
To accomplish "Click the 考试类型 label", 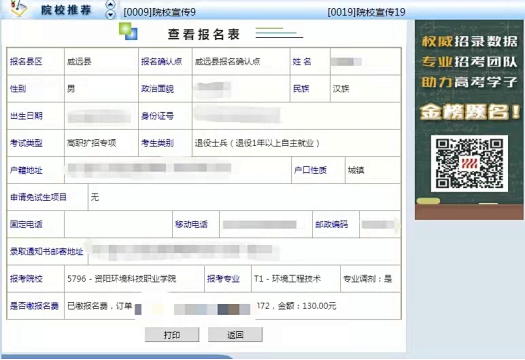I will pos(26,143).
